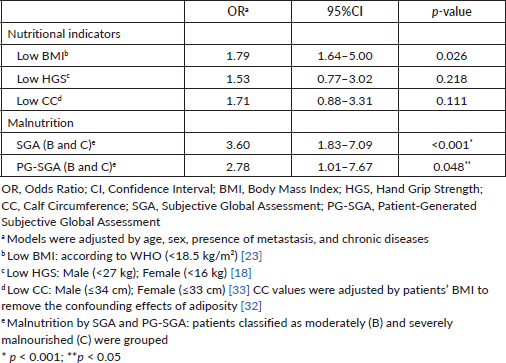This screenshot has width=506, height=363.
Task: Select the SGA (B and C) row label
Action: 56,145
